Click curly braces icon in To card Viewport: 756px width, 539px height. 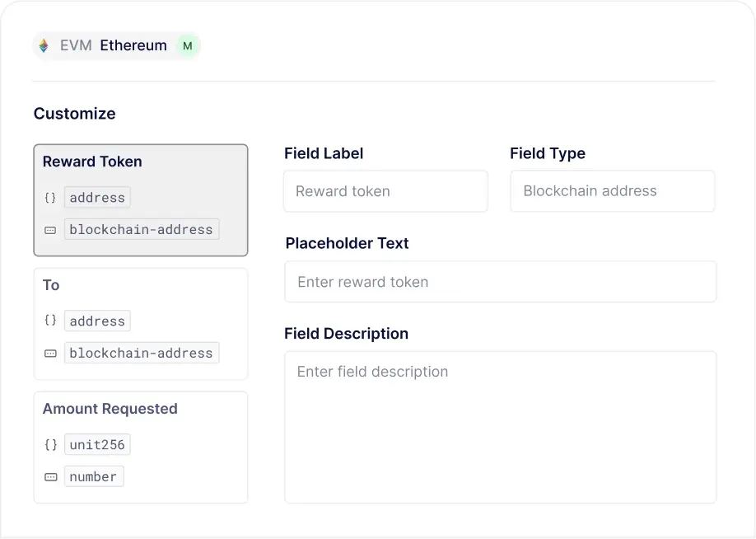point(50,321)
